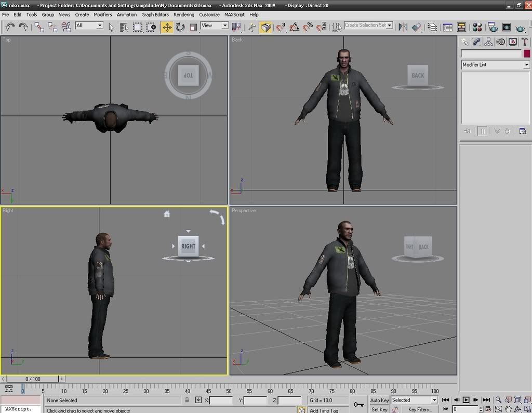Enable Auto Key animation mode

click(x=379, y=400)
